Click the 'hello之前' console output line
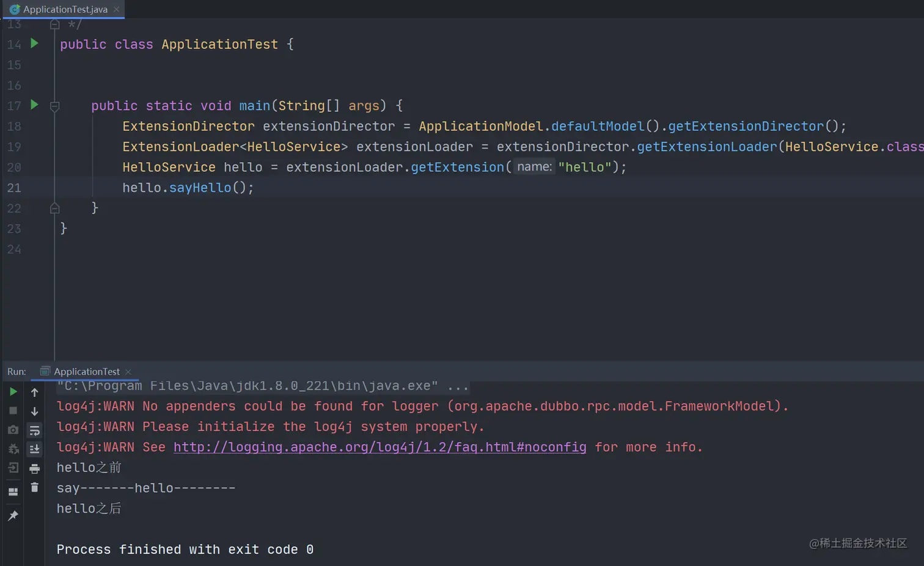The image size is (924, 566). (89, 468)
